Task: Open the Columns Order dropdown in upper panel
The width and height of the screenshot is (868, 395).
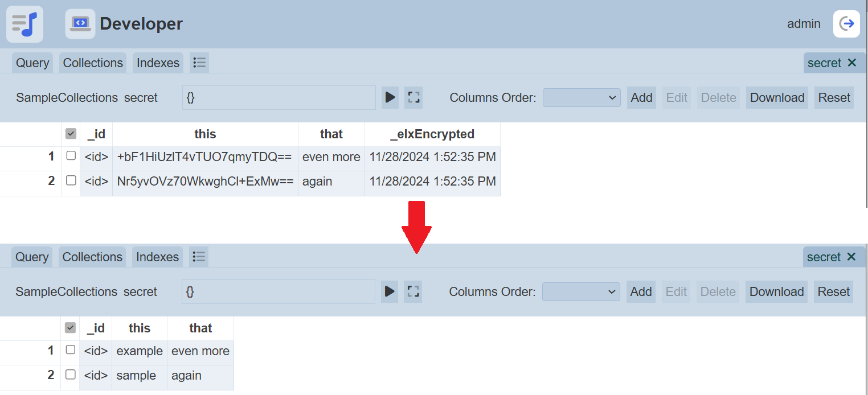Action: pos(581,97)
